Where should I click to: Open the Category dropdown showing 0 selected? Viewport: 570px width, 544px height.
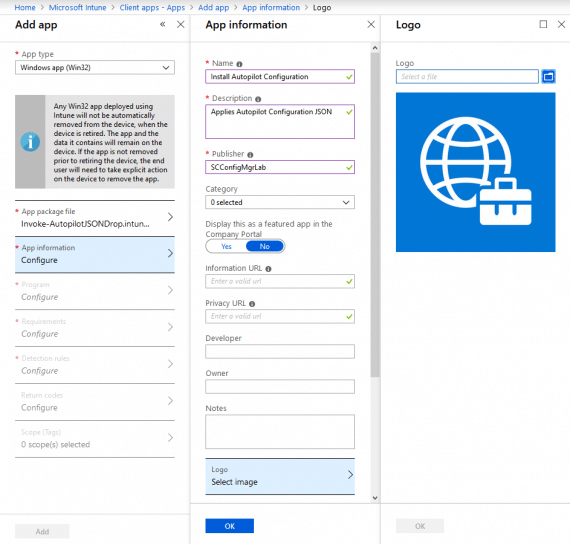coord(280,202)
